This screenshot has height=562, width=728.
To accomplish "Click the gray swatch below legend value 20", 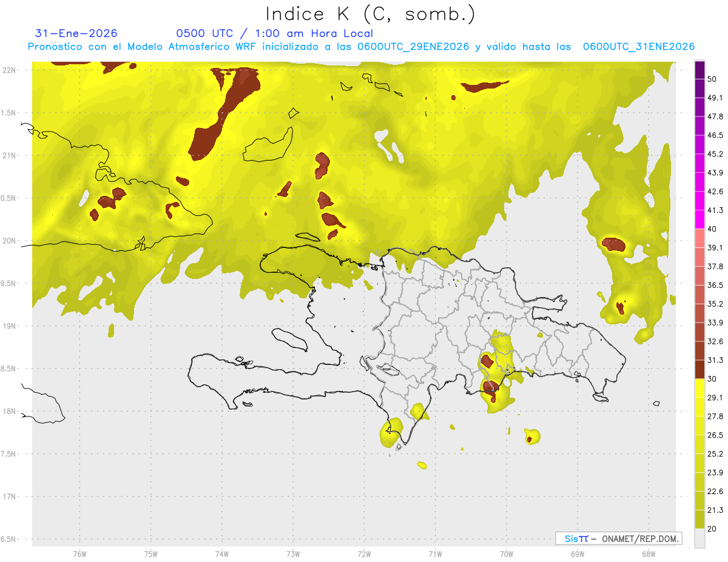I will point(699,538).
